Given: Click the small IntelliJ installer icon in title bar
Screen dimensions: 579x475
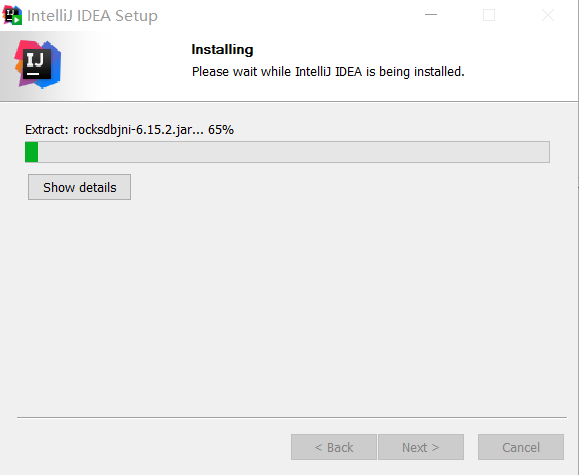Looking at the screenshot, I should (12, 16).
